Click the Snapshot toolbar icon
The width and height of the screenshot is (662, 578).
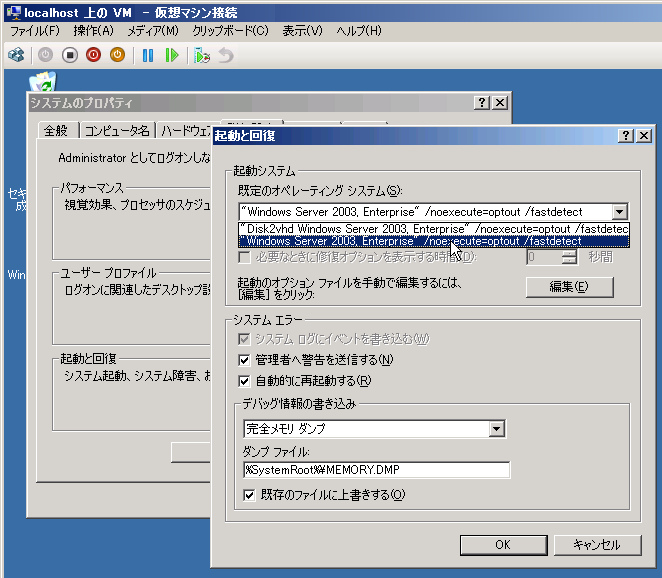click(202, 55)
